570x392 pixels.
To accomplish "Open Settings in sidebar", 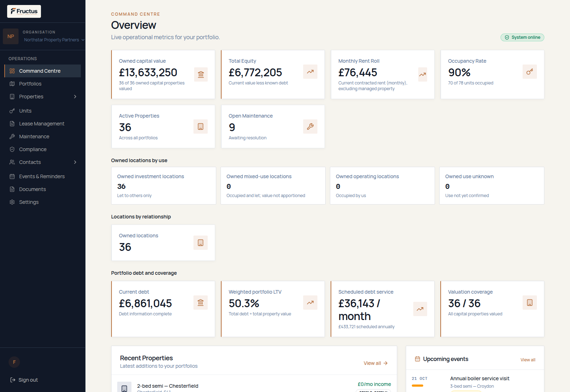I will [x=43, y=202].
